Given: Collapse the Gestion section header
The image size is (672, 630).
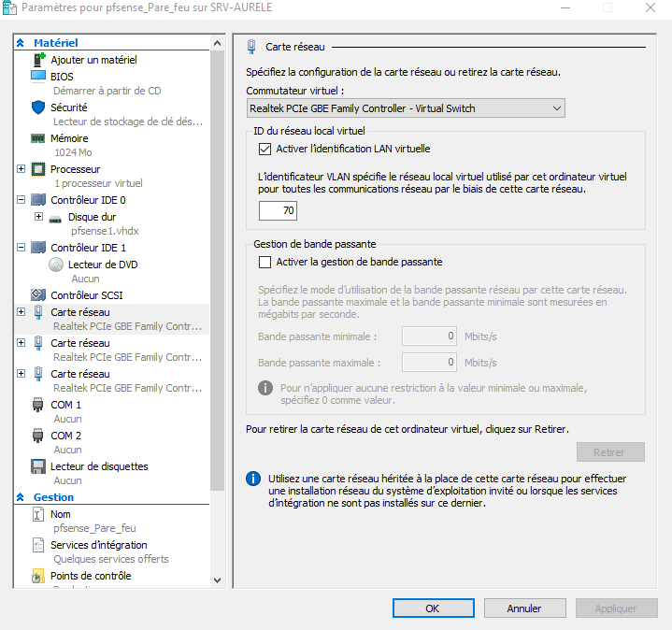Looking at the screenshot, I should pyautogui.click(x=21, y=497).
